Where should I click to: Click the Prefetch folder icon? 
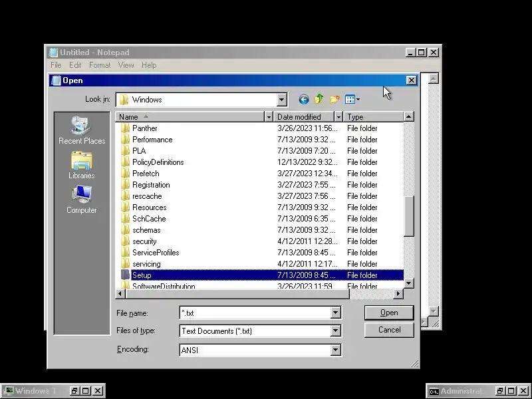[x=125, y=174]
